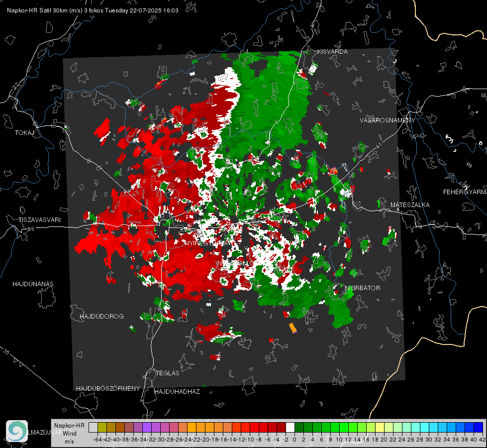Click the road number 41 marker
Viewport: 487px width, 448px height.
(378, 145)
